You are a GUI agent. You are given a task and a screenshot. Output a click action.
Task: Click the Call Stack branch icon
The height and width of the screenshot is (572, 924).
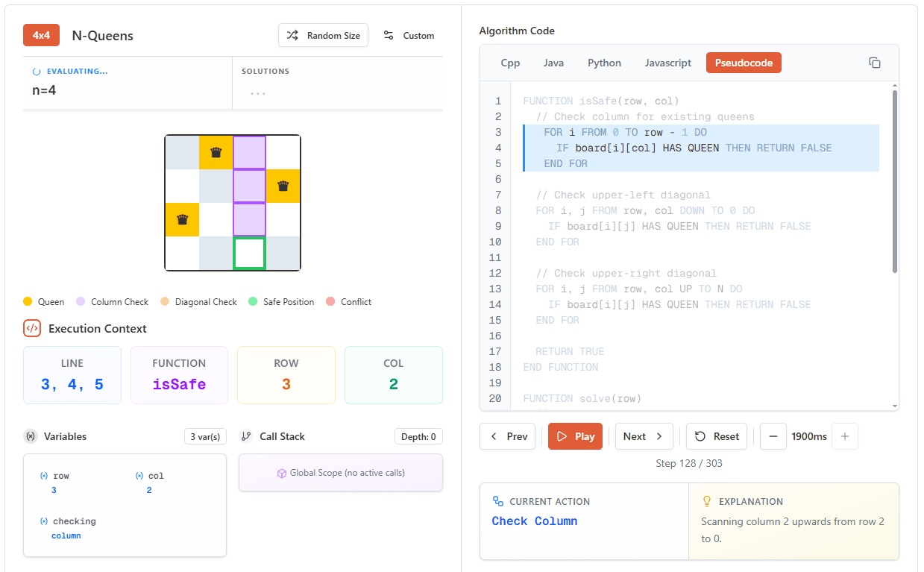(x=246, y=436)
